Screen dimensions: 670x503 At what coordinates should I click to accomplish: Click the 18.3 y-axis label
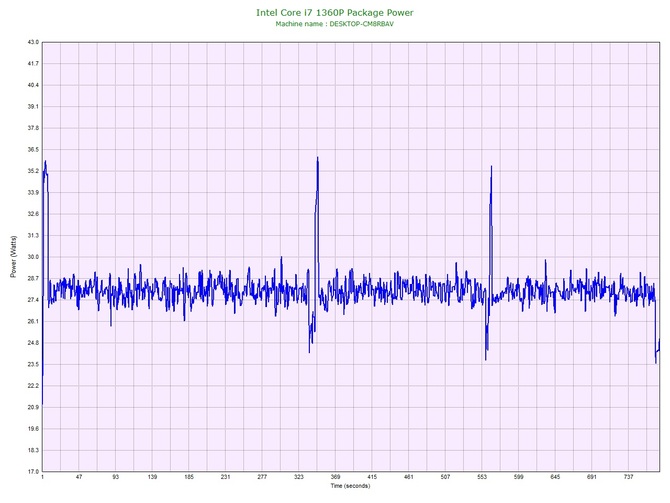(x=33, y=450)
